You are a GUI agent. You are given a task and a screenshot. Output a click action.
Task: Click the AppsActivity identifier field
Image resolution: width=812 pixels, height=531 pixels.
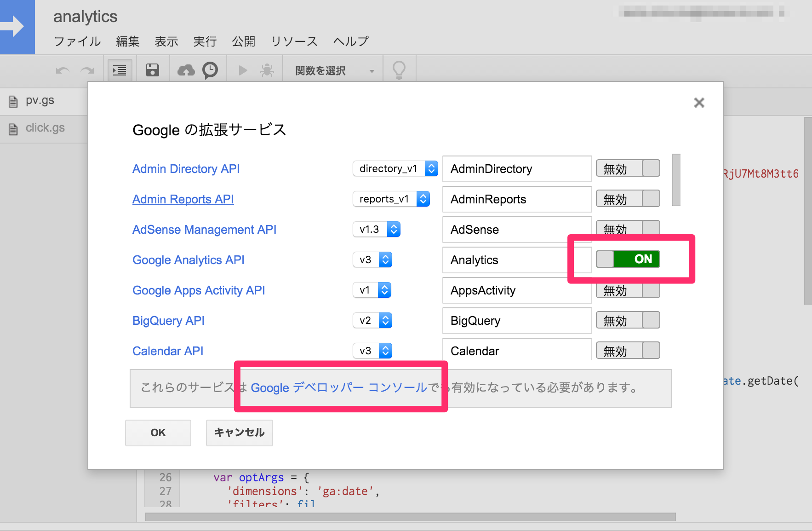coord(517,290)
